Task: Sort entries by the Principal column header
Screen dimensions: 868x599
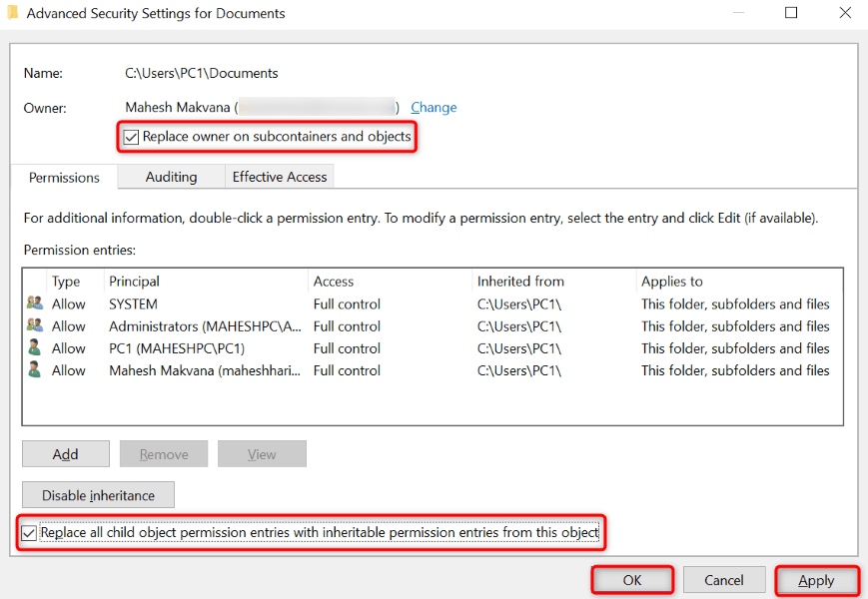Action: (x=135, y=282)
